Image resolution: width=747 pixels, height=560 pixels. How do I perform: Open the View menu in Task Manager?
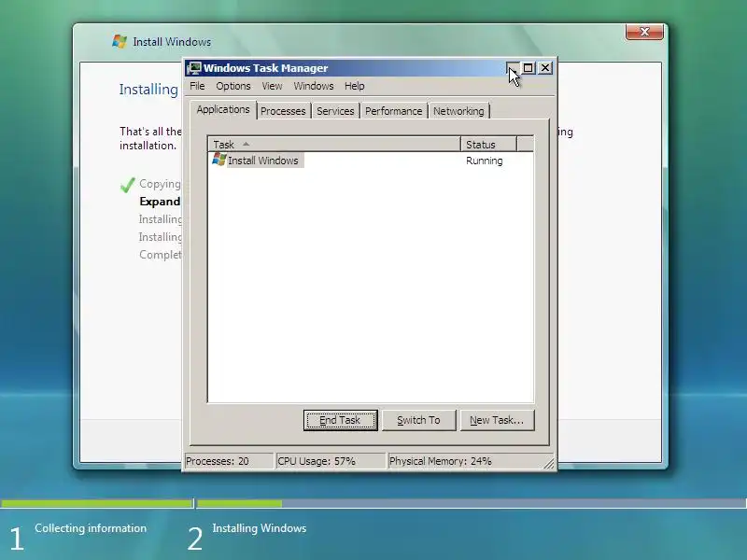coord(272,86)
